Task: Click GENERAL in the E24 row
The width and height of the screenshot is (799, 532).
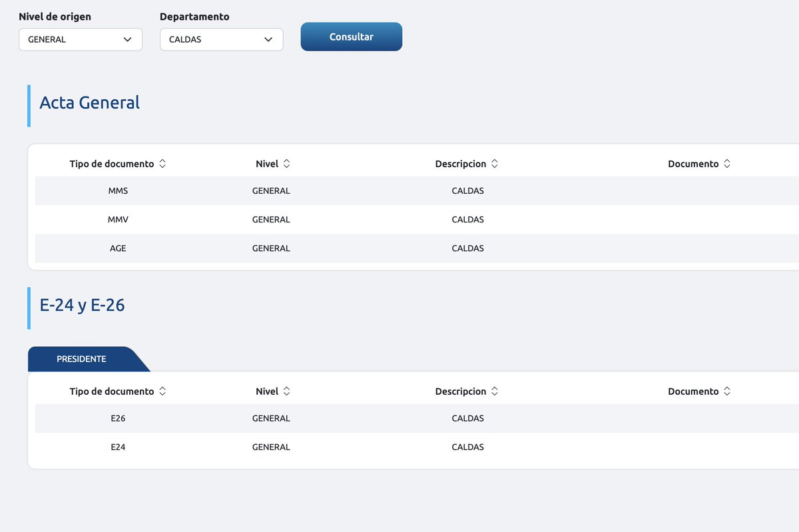Action: (x=271, y=447)
